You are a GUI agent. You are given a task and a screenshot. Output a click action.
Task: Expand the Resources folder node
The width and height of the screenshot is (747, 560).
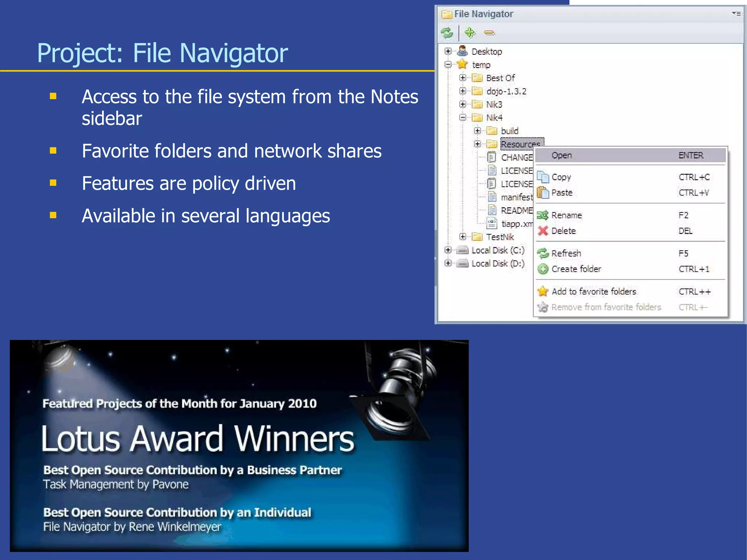pos(477,144)
